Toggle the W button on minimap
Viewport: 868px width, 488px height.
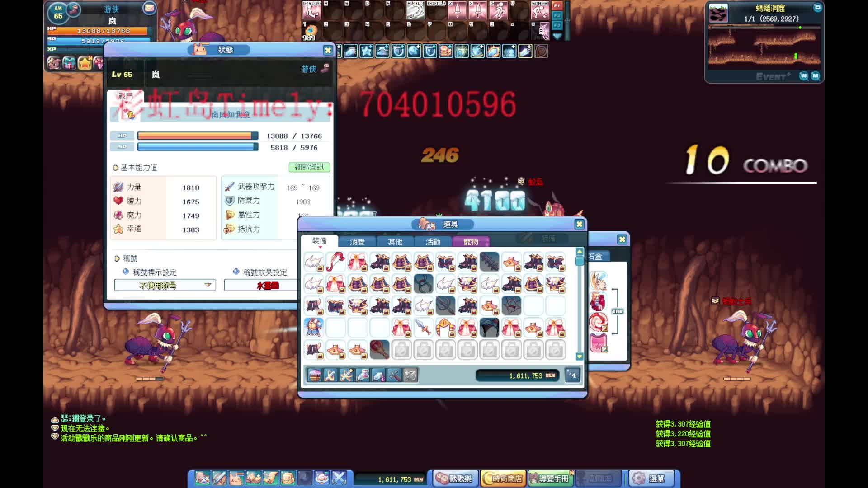coord(804,76)
